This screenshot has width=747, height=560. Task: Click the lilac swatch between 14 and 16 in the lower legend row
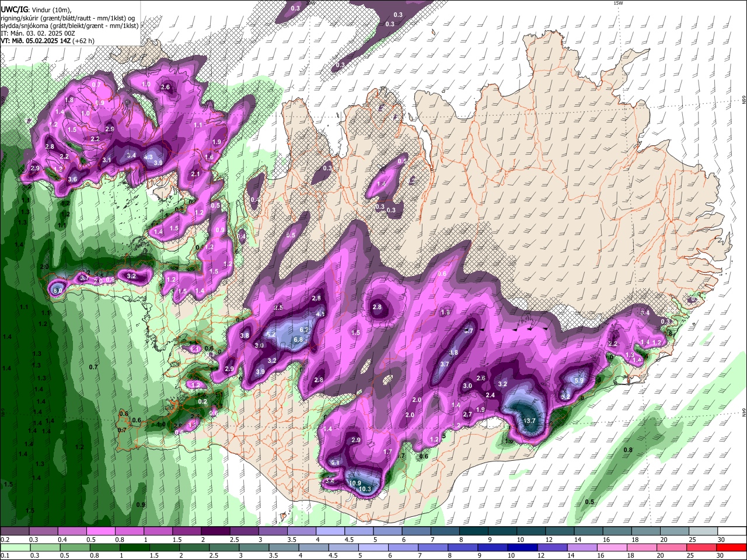(x=582, y=547)
